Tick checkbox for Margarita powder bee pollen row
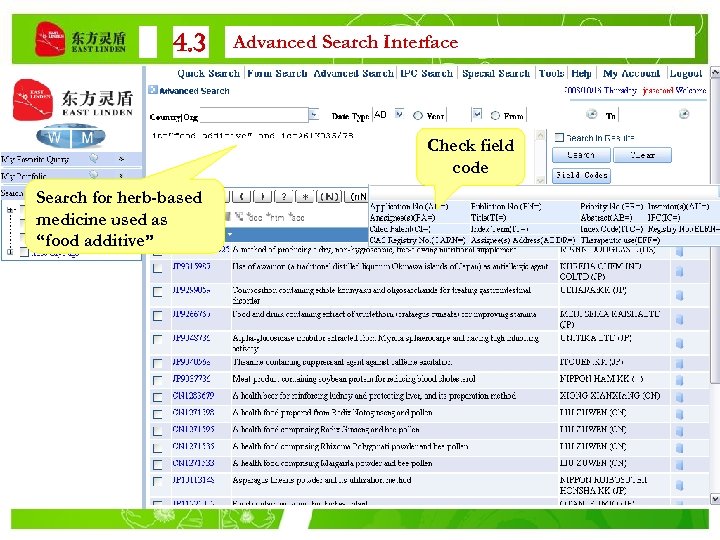Screen dimensions: 720x540 tap(158, 465)
